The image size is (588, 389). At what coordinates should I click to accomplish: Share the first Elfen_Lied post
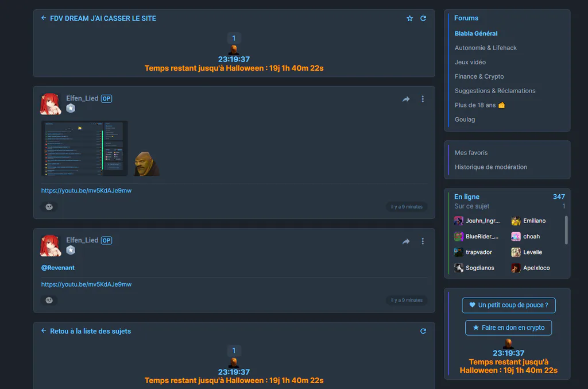pos(406,99)
